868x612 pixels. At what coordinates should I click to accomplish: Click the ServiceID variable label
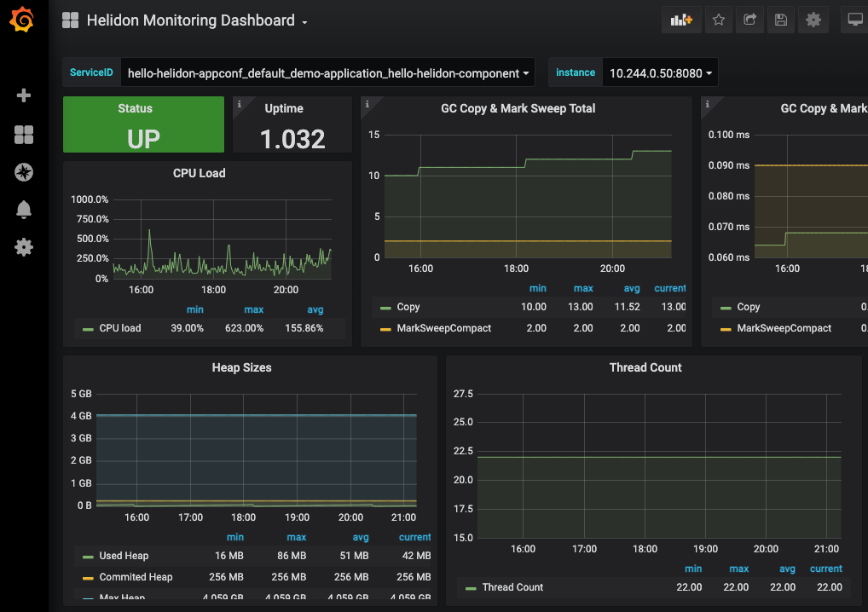[91, 72]
